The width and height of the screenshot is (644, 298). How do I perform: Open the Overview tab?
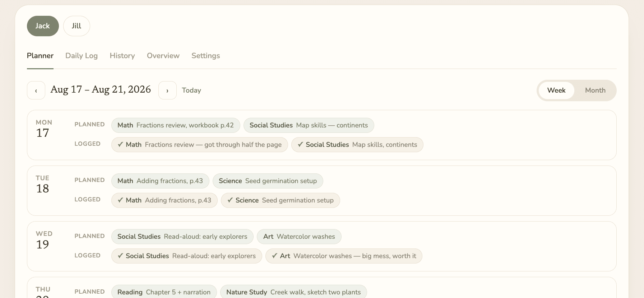[x=163, y=56]
